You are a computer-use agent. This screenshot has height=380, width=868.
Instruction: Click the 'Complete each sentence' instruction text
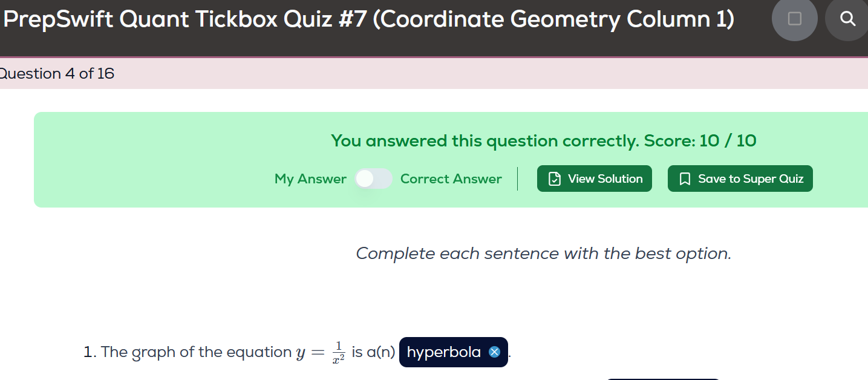click(x=543, y=253)
